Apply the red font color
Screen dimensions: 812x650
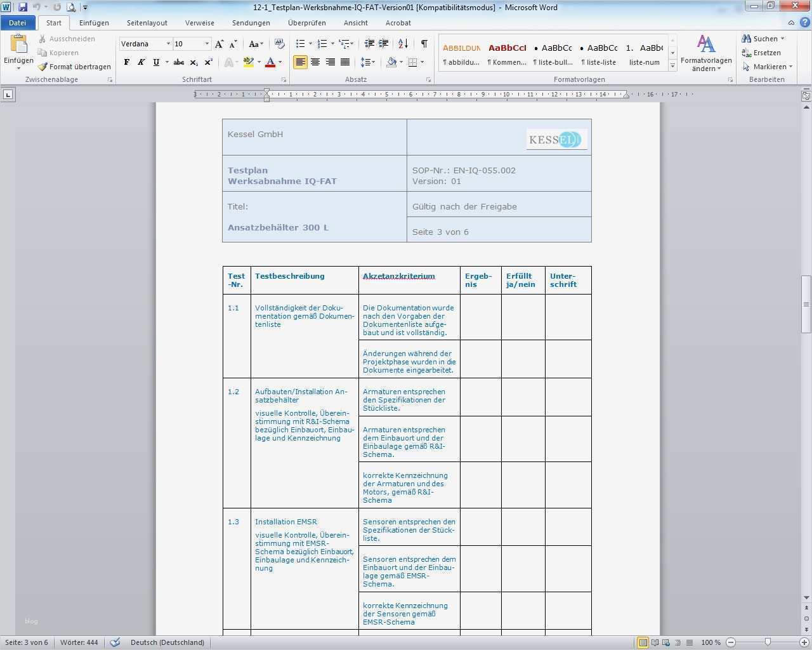tap(270, 62)
